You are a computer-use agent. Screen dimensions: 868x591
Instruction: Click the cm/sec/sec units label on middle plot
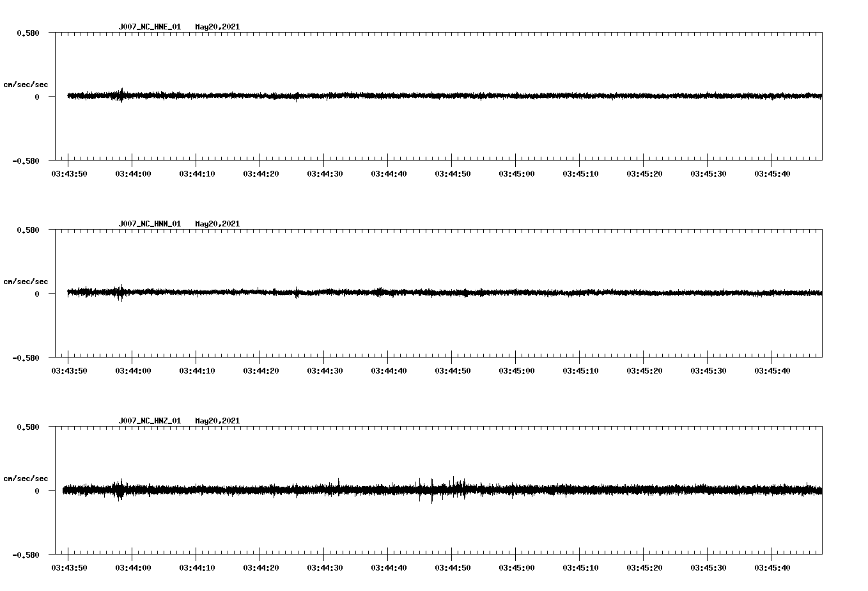click(27, 281)
